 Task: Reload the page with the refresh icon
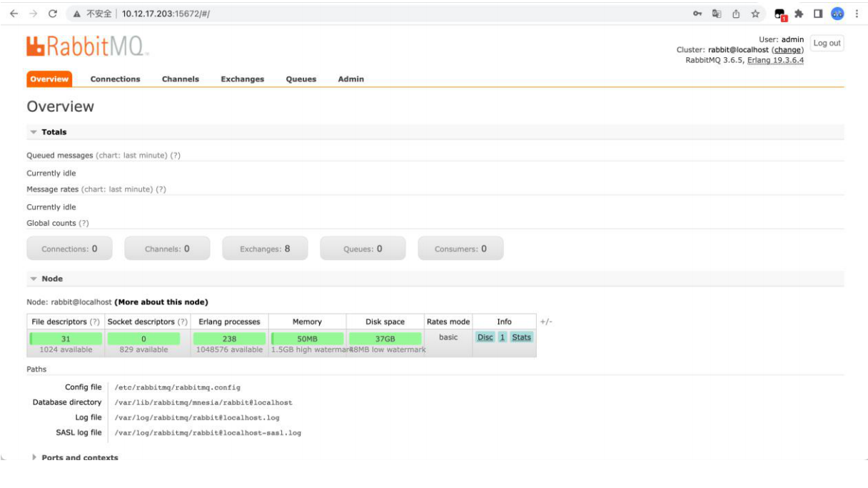point(52,14)
